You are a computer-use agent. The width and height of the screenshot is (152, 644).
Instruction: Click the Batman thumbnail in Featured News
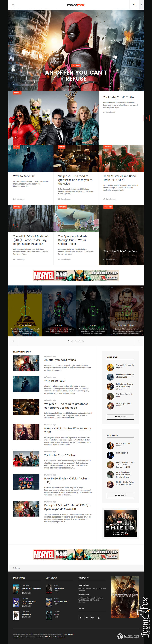(26, 384)
